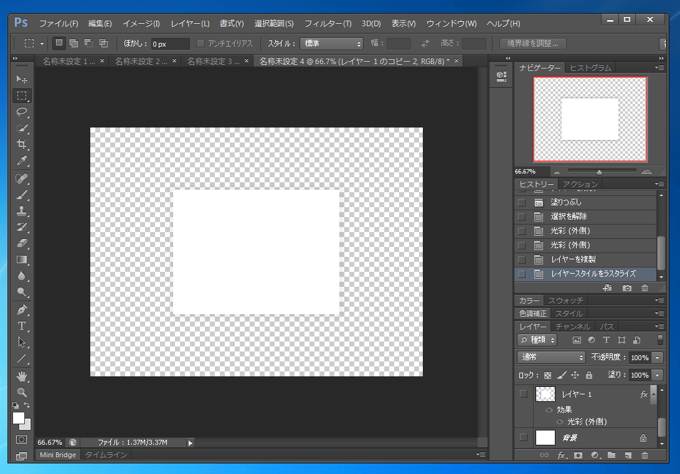The width and height of the screenshot is (680, 474).
Task: Adjust the Navigator zoom slider handle
Action: (x=599, y=172)
